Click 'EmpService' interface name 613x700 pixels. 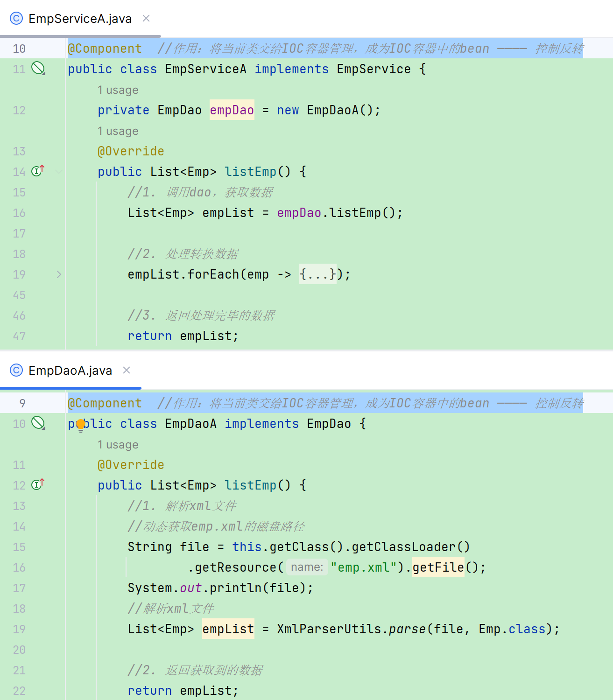(x=374, y=69)
